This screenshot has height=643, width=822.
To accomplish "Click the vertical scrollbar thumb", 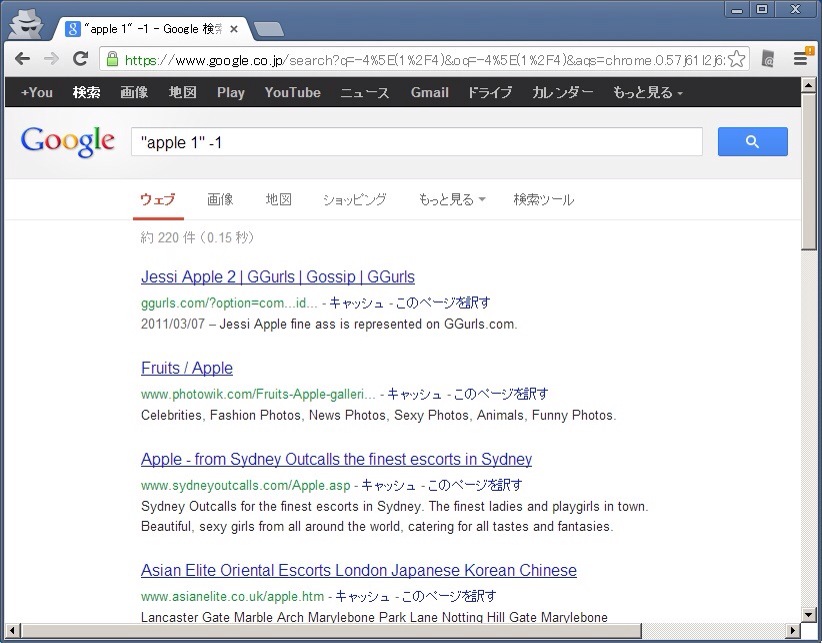I will 808,171.
